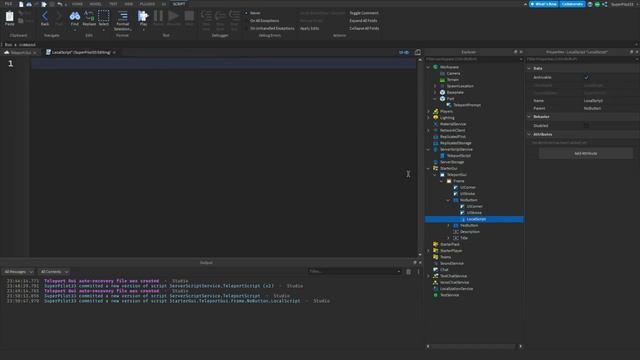
Task: Toggle the Disabled checkbox
Action: (587, 126)
